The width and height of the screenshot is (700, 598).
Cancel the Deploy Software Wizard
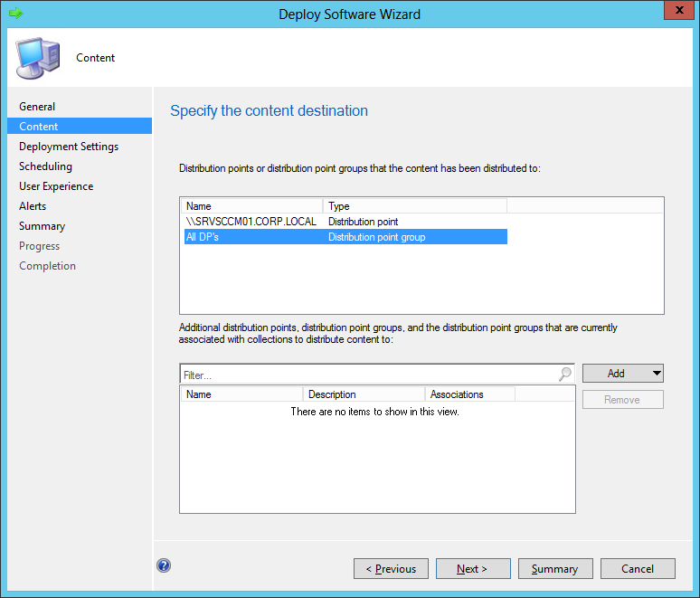tap(638, 569)
